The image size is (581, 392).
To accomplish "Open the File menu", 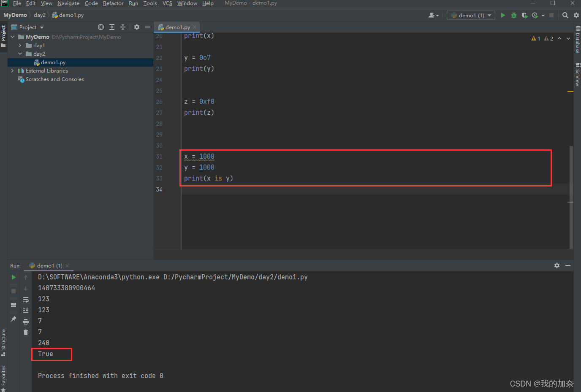I will pos(17,3).
